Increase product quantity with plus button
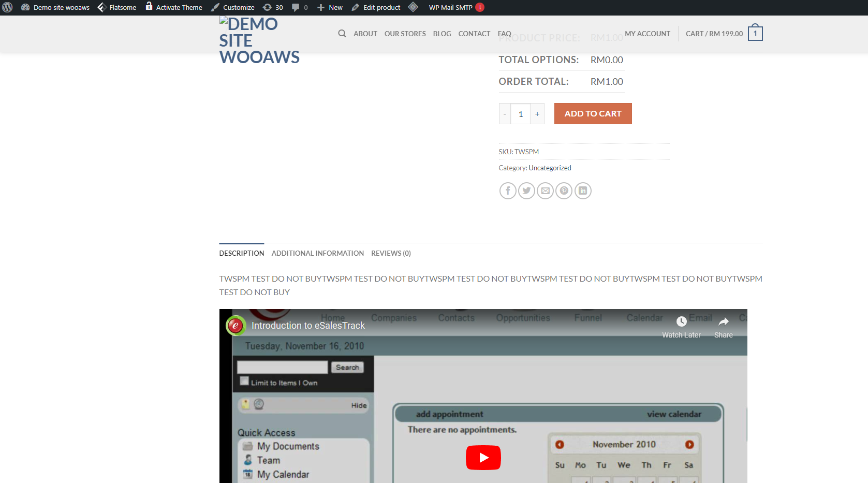The width and height of the screenshot is (868, 483). (x=537, y=114)
